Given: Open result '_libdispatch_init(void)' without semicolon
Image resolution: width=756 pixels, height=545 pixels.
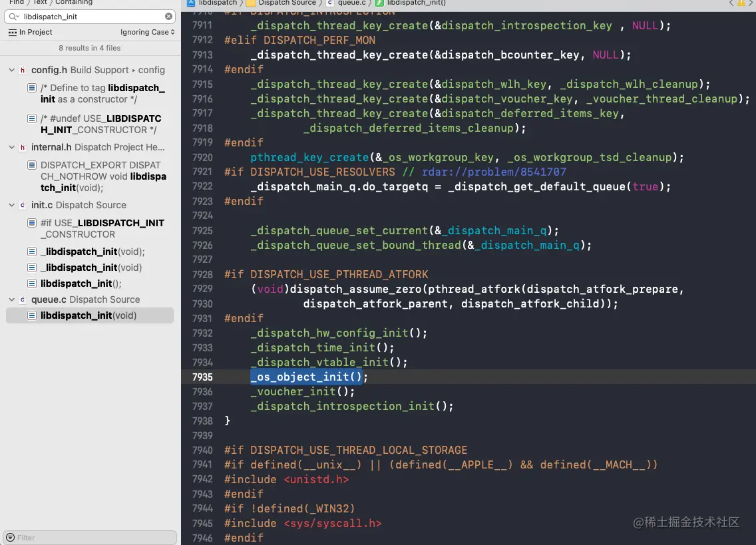Looking at the screenshot, I should click(91, 268).
